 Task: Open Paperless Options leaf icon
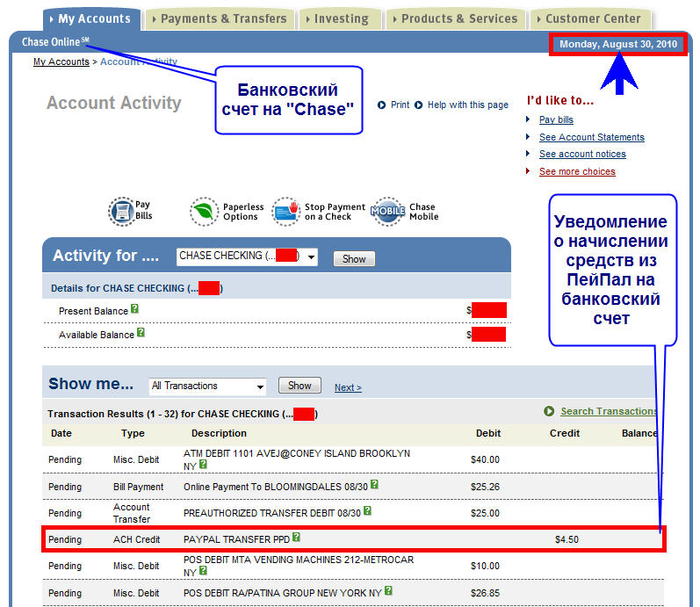point(204,212)
